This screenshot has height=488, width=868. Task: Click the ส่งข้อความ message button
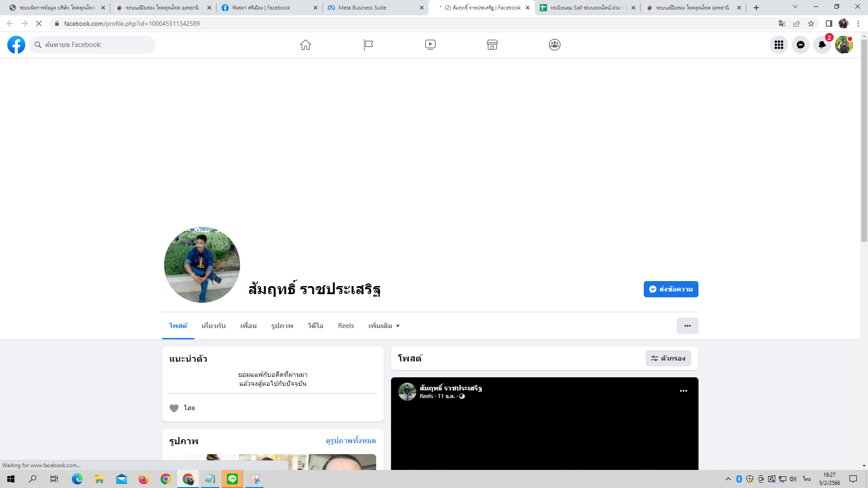[x=671, y=289]
